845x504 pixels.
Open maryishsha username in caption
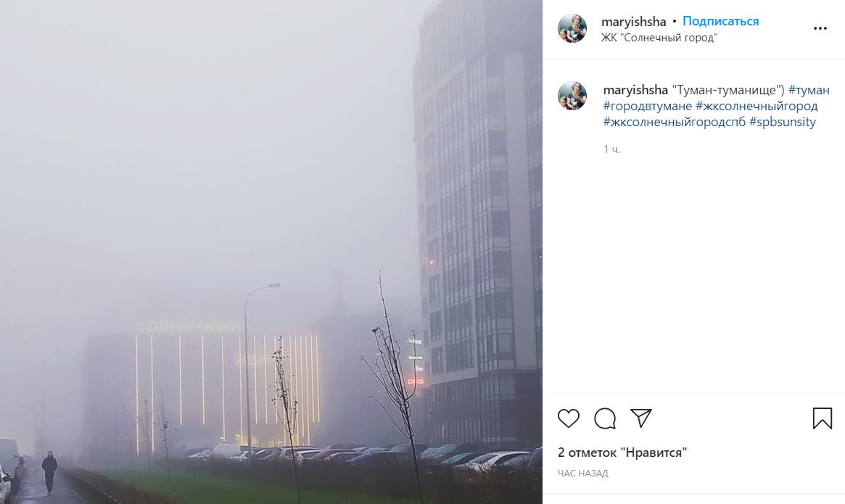click(x=635, y=90)
